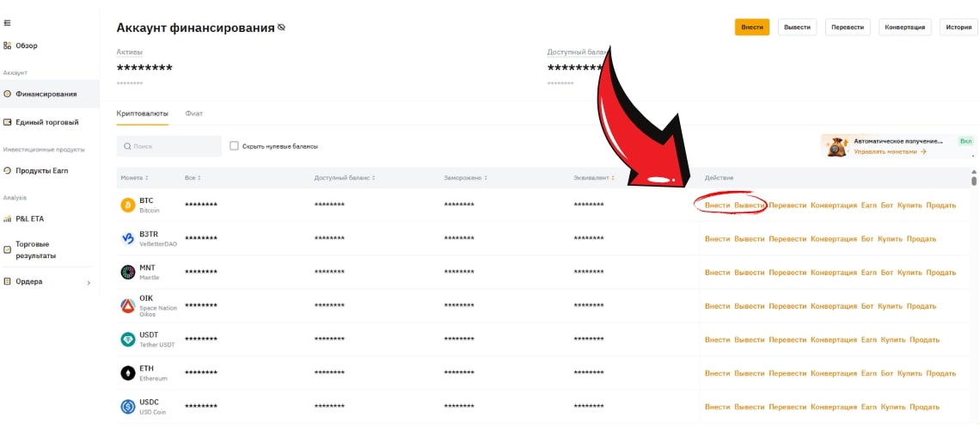980x430 pixels.
Task: Click the table vertical scrollbar thumb
Action: pyautogui.click(x=974, y=181)
